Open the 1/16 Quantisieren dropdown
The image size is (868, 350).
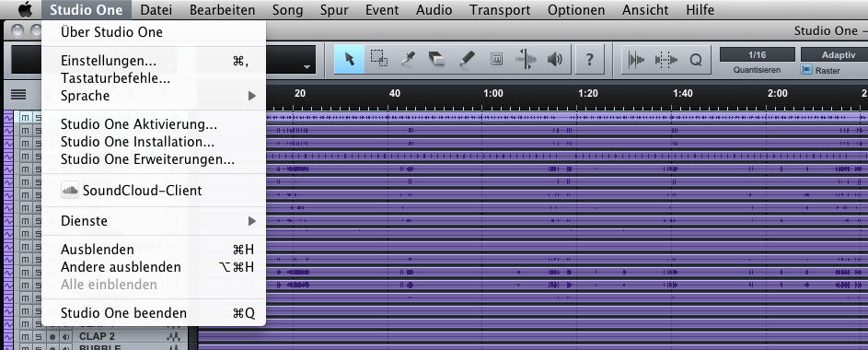pos(757,55)
